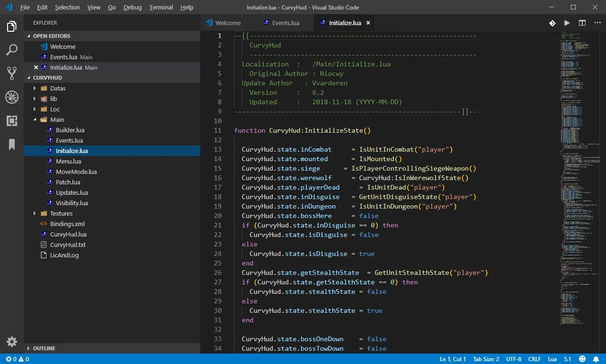Click the 5.1 Lua version indicator
Image resolution: width=606 pixels, height=364 pixels.
567,359
